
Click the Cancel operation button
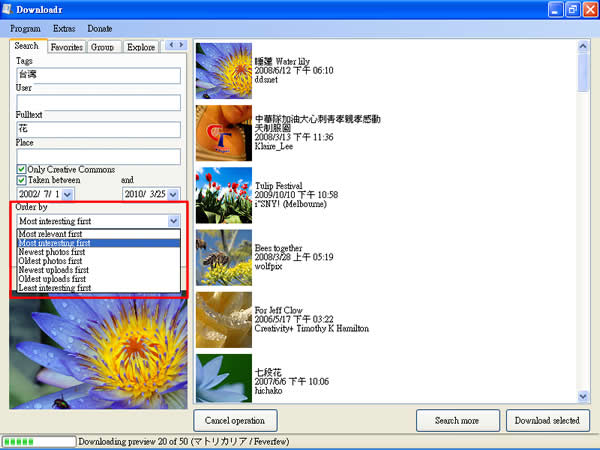coord(235,421)
